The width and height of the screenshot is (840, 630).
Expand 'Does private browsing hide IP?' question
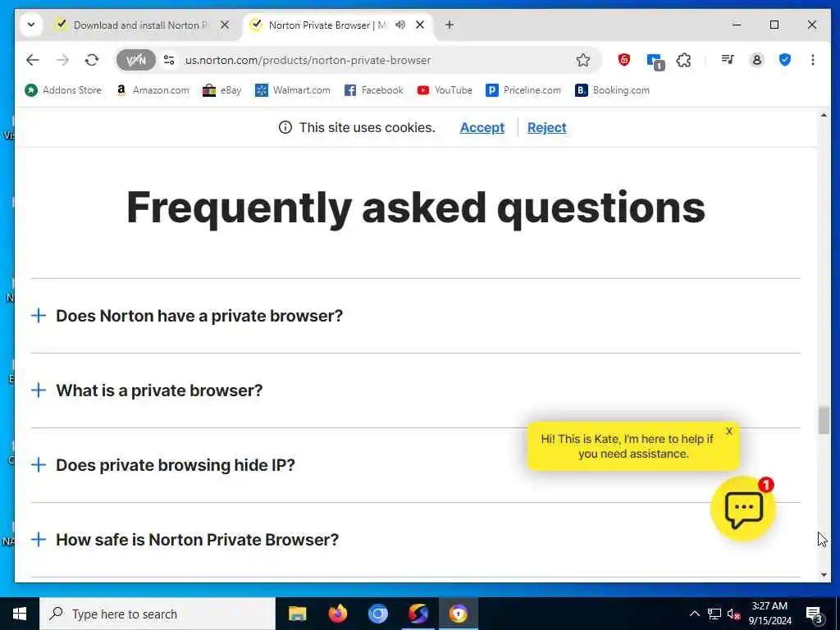tap(416, 465)
